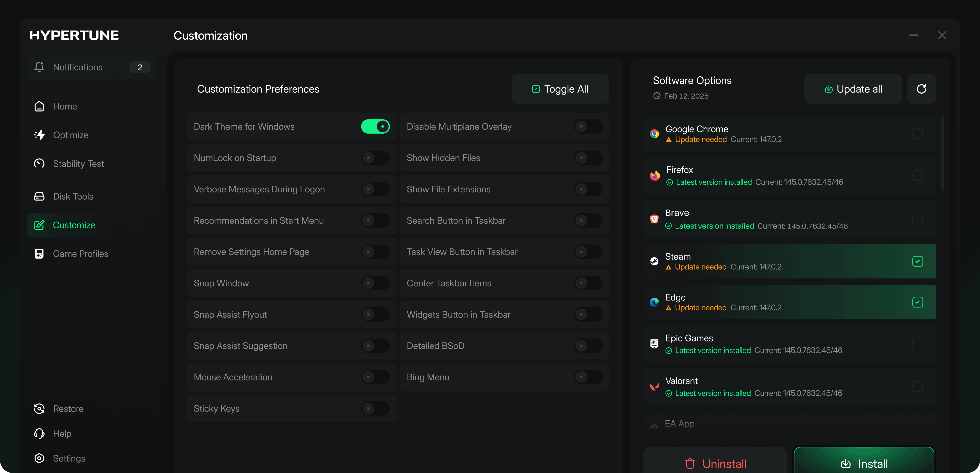Click the software list scrollbar
This screenshot has height=473, width=980.
point(942,154)
